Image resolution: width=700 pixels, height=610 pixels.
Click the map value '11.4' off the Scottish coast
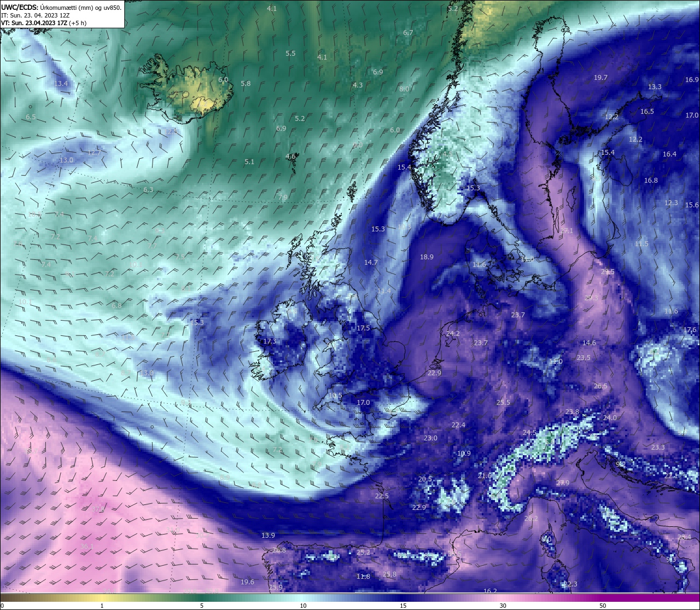pyautogui.click(x=384, y=291)
